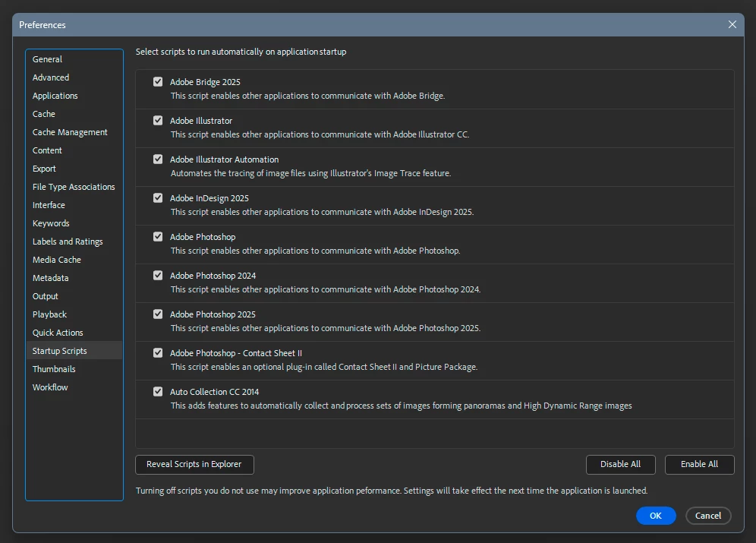Switch to Quick Actions preferences
This screenshot has width=756, height=543.
(74, 333)
